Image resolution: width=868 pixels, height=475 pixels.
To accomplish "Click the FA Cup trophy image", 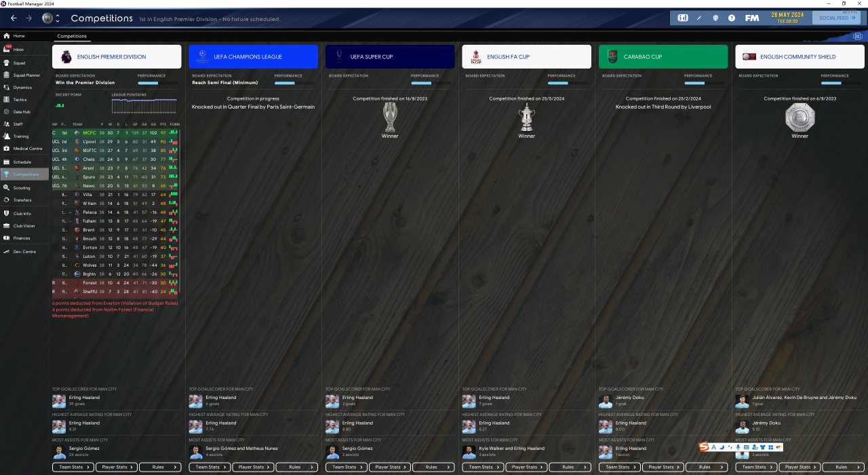I will (x=527, y=117).
